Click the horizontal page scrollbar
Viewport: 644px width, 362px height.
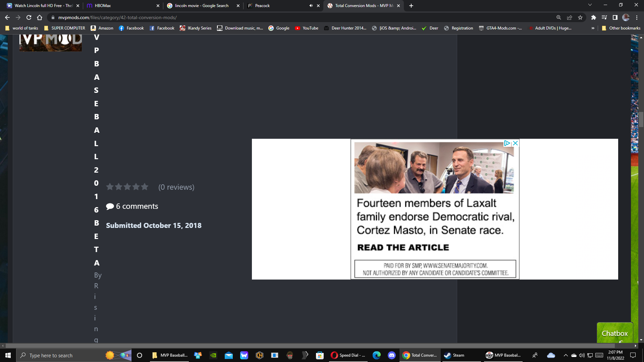click(310, 346)
